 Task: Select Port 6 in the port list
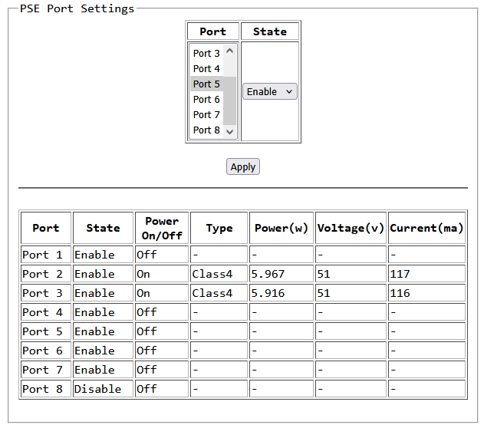[x=206, y=100]
